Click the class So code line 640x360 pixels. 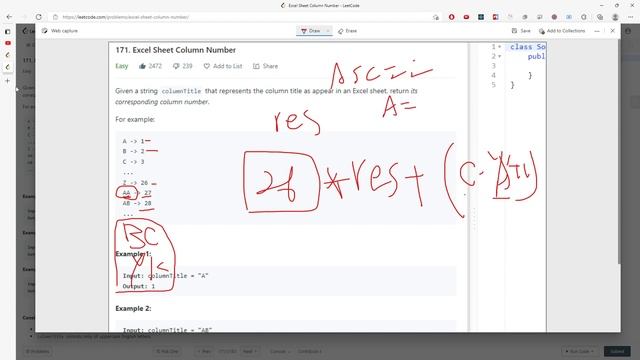coord(527,47)
